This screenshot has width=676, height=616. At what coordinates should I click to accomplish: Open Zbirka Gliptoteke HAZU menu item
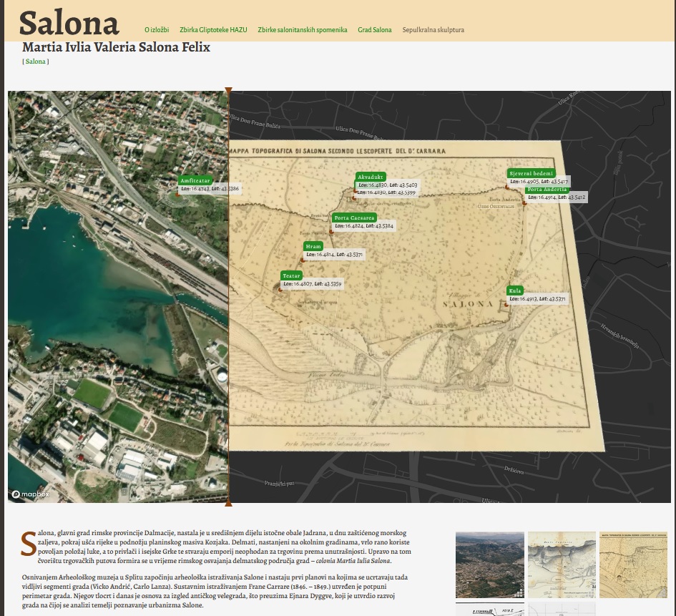pyautogui.click(x=213, y=30)
